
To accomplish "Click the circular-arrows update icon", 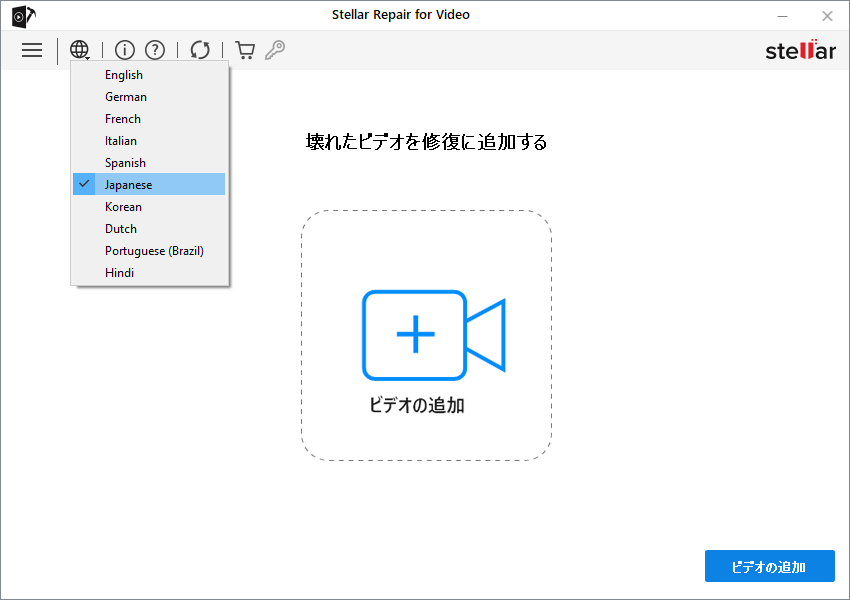I will click(200, 50).
